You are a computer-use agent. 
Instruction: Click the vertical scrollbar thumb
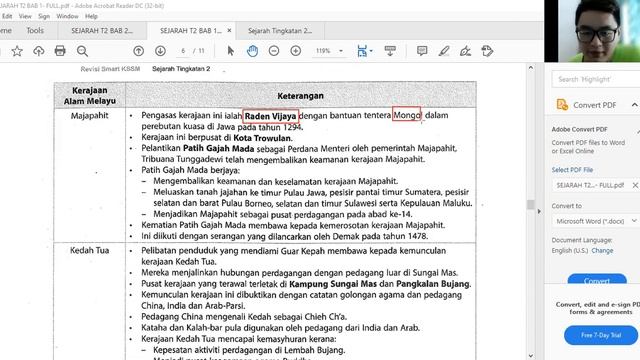(x=531, y=204)
